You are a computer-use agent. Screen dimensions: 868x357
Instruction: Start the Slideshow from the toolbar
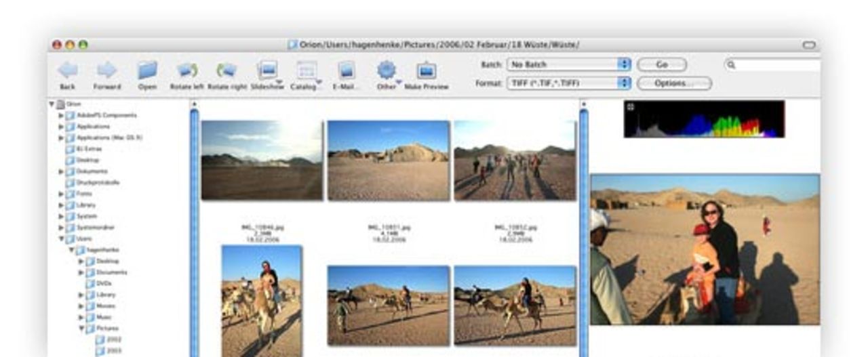268,70
